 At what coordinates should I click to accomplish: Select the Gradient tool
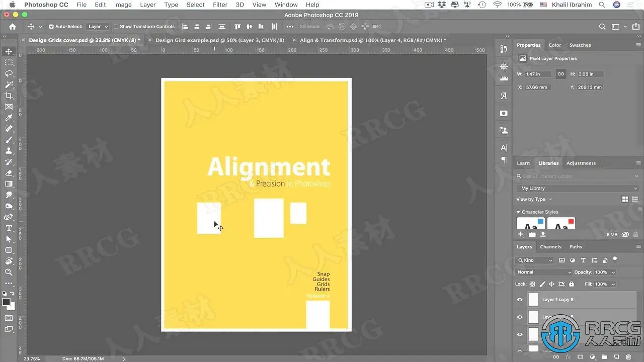point(9,184)
